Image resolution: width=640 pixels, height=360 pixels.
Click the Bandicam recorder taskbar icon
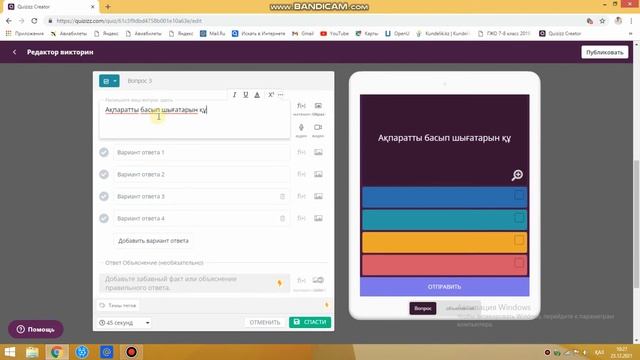pos(131,352)
